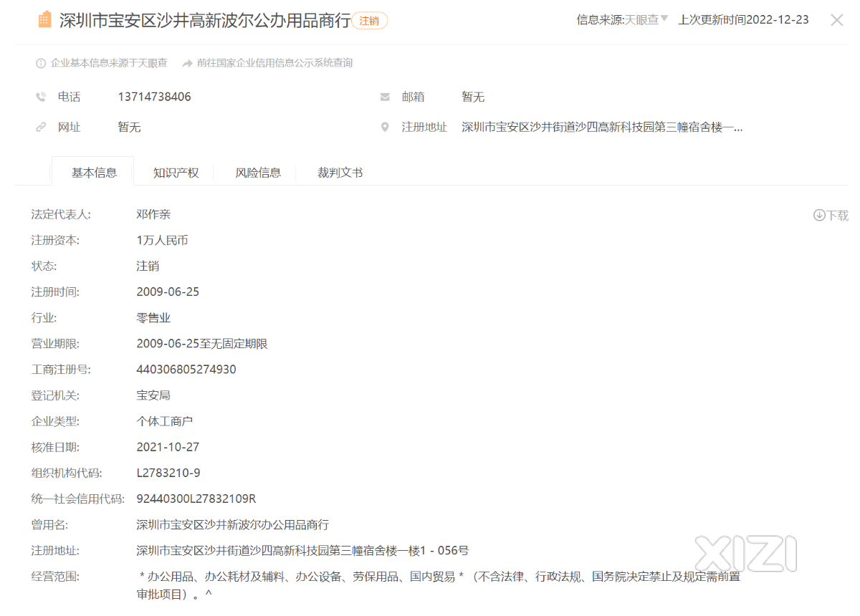Click the info icon beside 企业基本信息来源于天眼查
This screenshot has height=616, width=860.
41,63
